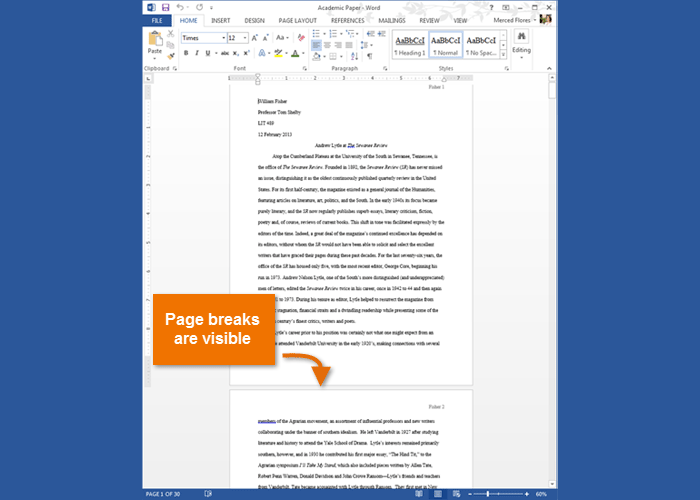Image resolution: width=700 pixels, height=500 pixels.
Task: Expand the Styles gallery
Action: [x=503, y=55]
